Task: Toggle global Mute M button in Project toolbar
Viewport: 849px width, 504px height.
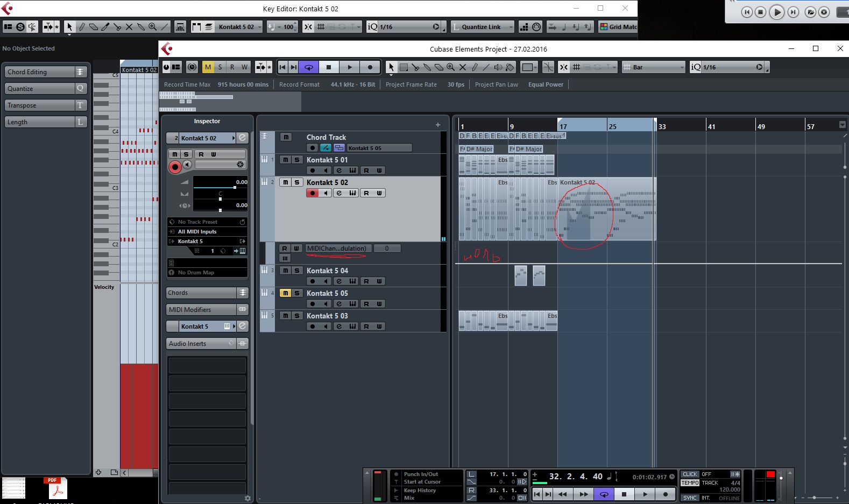Action: tap(208, 67)
